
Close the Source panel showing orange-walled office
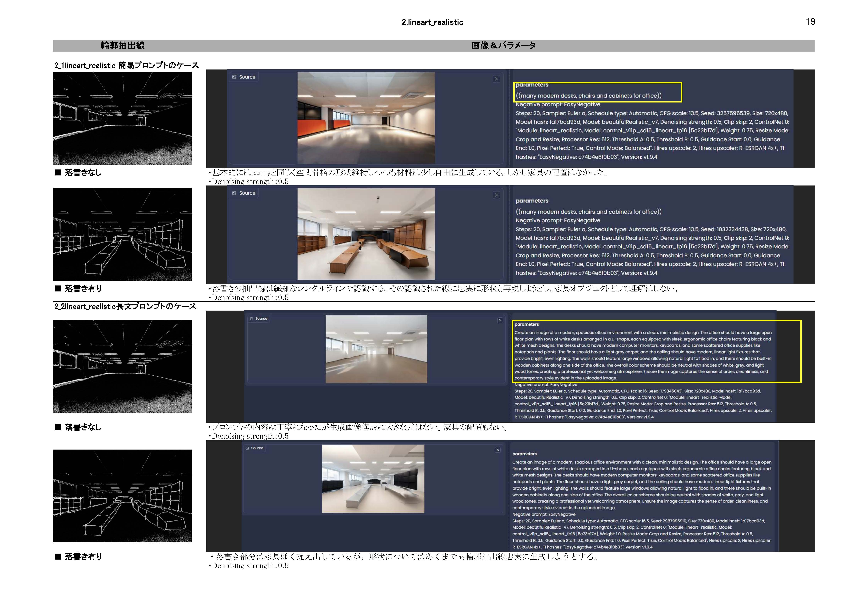coord(496,79)
